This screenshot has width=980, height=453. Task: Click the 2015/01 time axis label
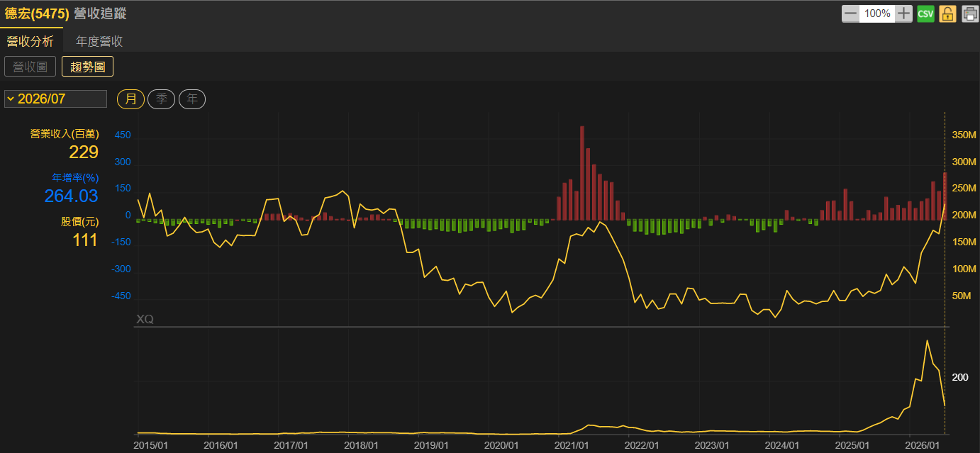tap(151, 445)
